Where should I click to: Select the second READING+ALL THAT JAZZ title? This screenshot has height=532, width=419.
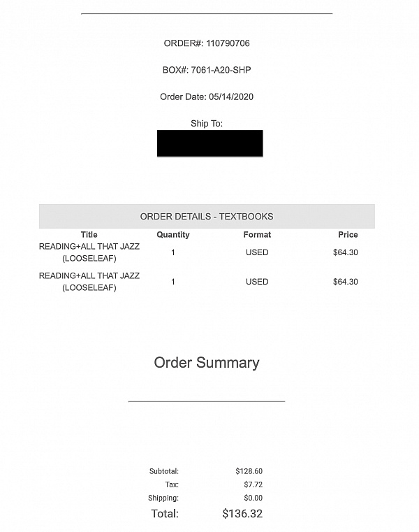[89, 282]
